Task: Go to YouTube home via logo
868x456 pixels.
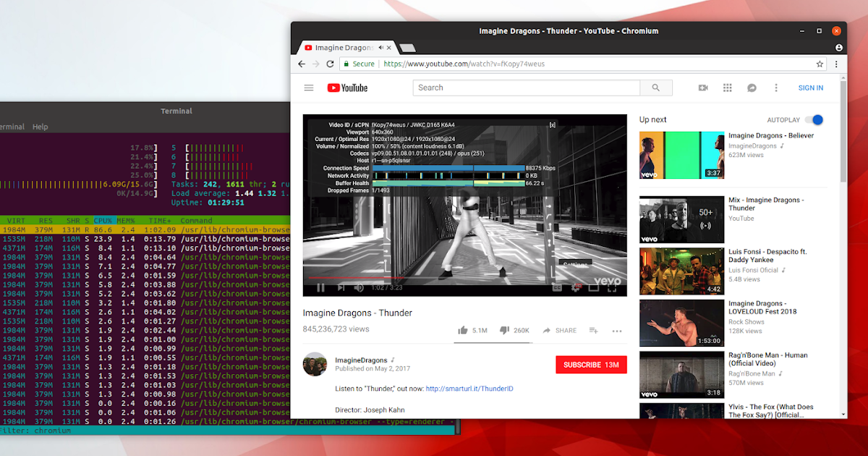Action: click(347, 88)
